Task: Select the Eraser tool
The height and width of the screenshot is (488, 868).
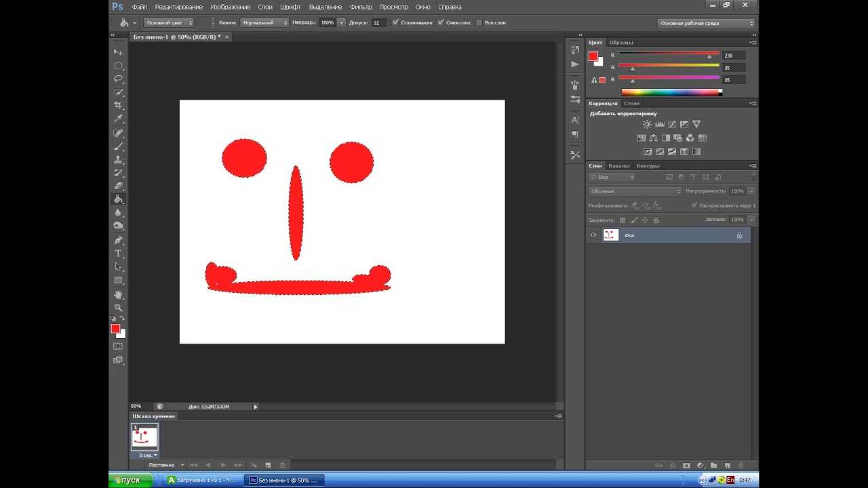Action: 118,186
